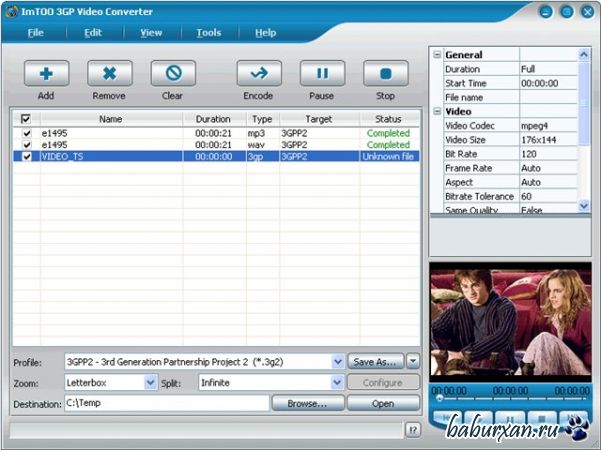This screenshot has width=601, height=450.
Task: Click the Destination path input field
Action: tap(166, 403)
